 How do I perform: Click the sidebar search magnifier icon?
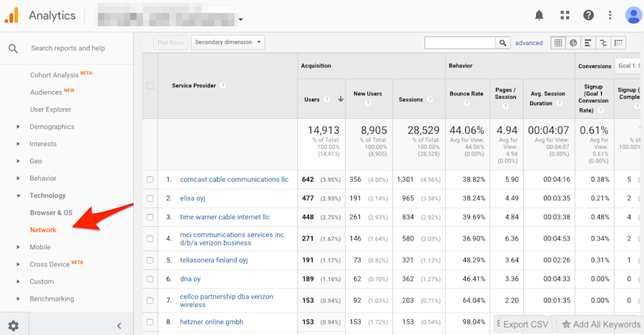coord(13,49)
